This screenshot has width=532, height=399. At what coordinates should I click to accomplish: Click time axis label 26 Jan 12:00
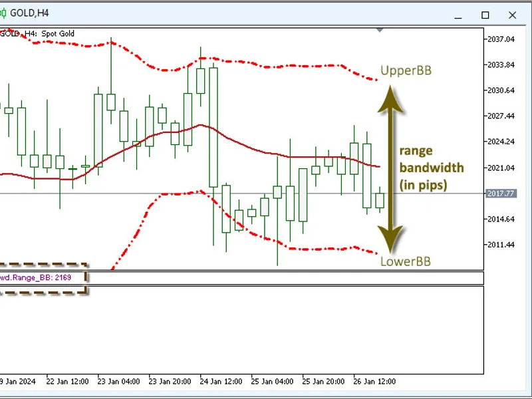pos(374,381)
